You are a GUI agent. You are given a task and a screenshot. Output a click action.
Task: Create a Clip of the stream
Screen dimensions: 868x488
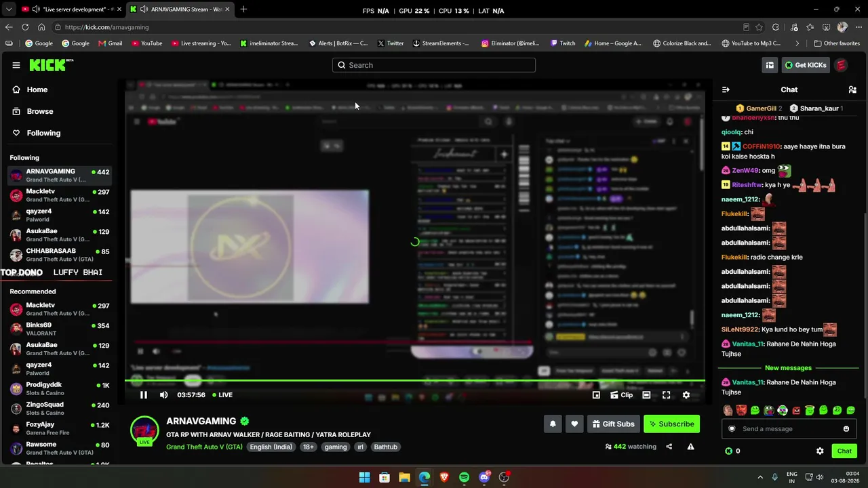pyautogui.click(x=621, y=395)
